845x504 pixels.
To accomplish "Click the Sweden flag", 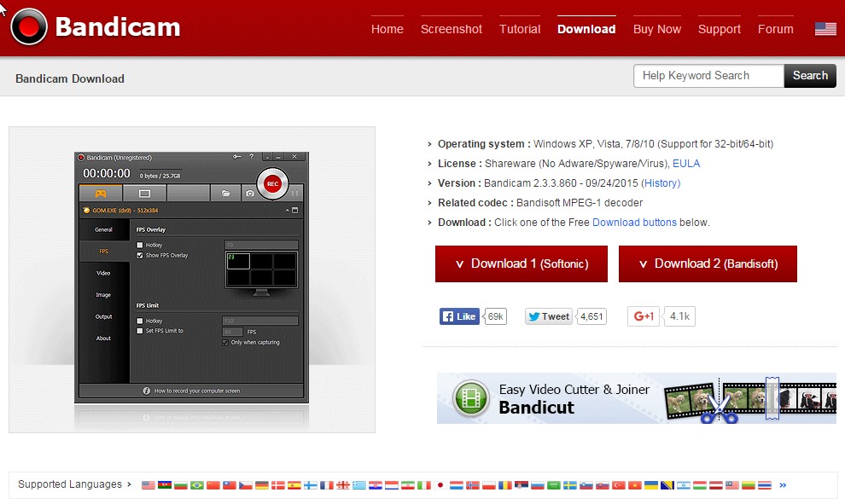I will point(569,485).
